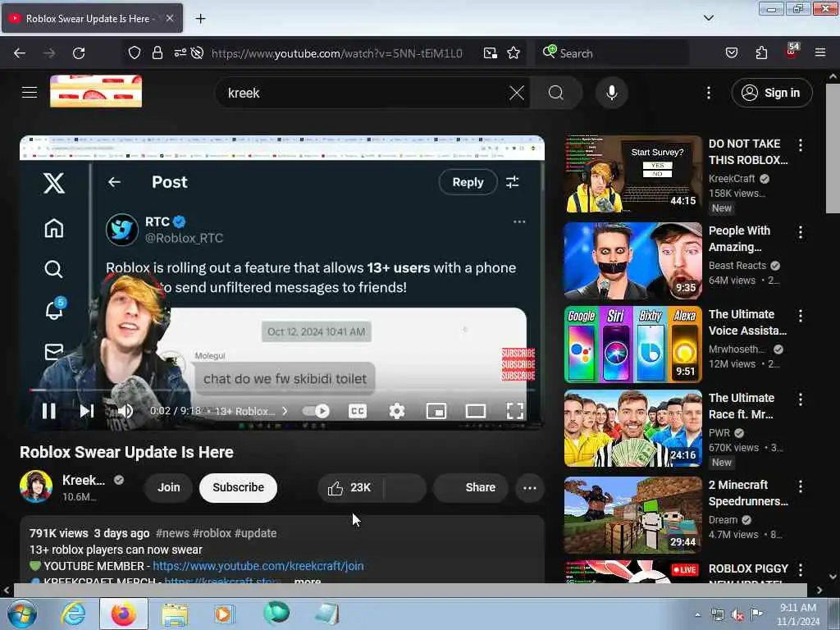Screen dimensions: 840x630
Task: Click the YouTube search magnifier button
Action: (x=556, y=93)
